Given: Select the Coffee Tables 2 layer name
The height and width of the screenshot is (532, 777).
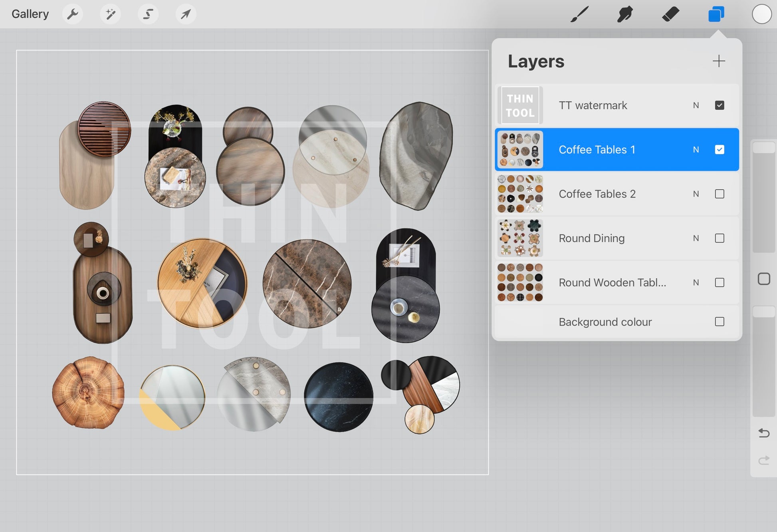Looking at the screenshot, I should pyautogui.click(x=597, y=194).
